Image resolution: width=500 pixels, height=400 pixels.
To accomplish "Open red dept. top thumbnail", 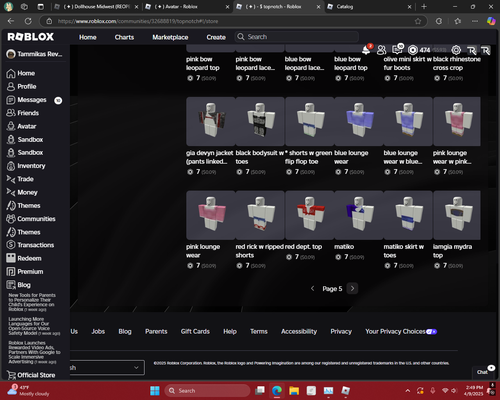I will coord(309,215).
